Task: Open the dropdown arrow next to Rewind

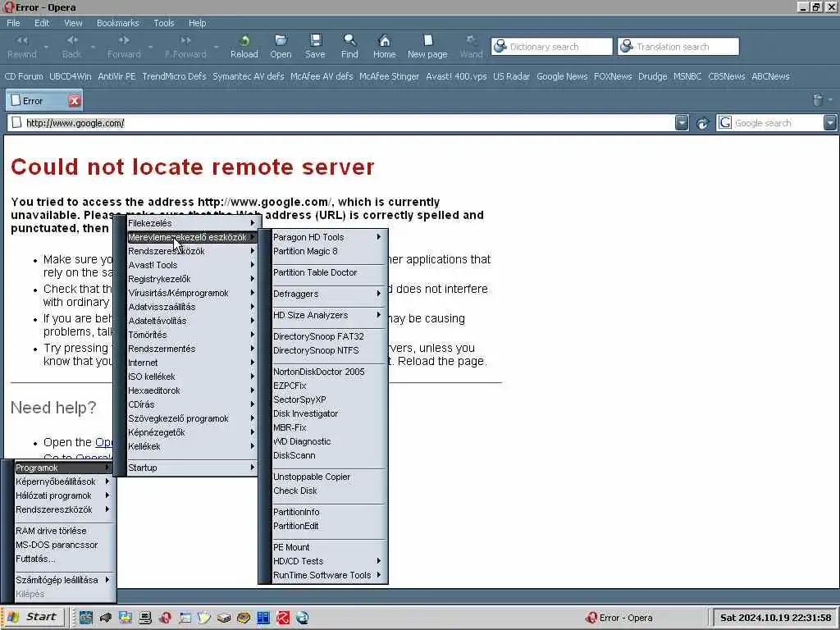Action: 46,47
